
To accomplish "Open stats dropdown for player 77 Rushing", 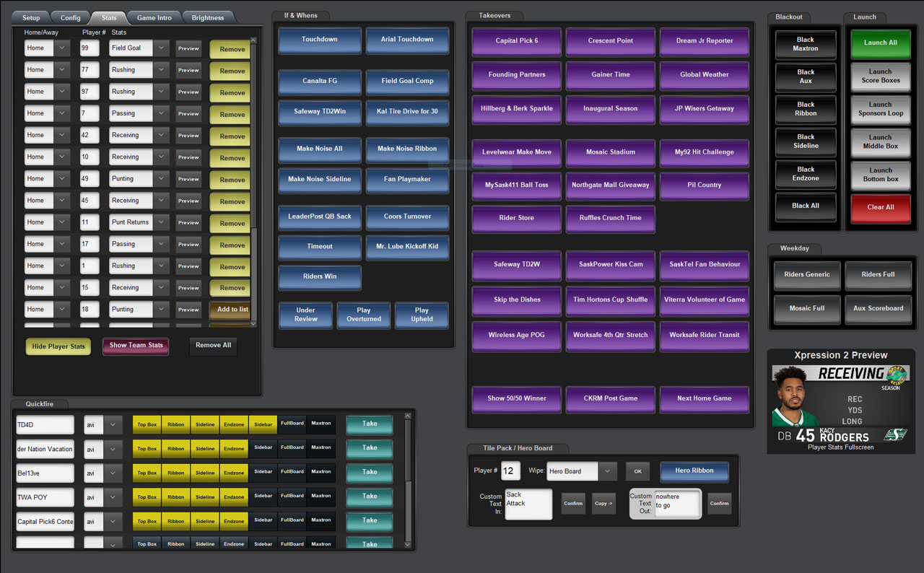I will tap(162, 70).
